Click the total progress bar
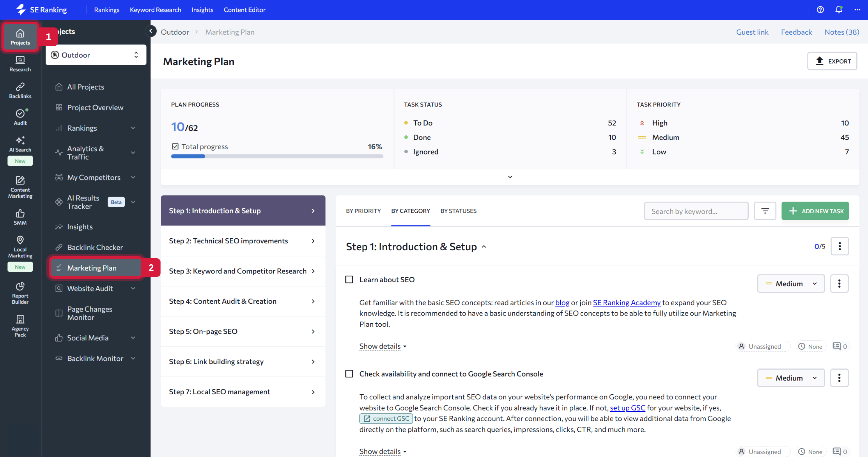This screenshot has width=868, height=457. (277, 156)
